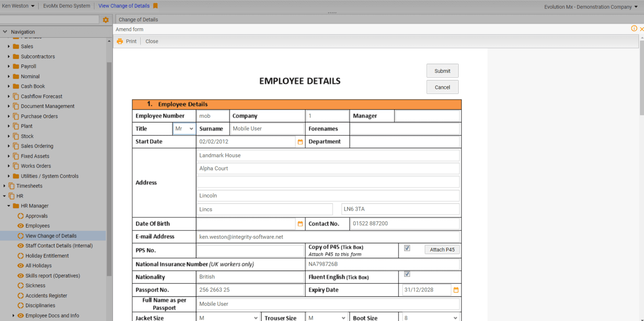Click the Payroll folder icon
This screenshot has height=321, width=644.
[16, 66]
